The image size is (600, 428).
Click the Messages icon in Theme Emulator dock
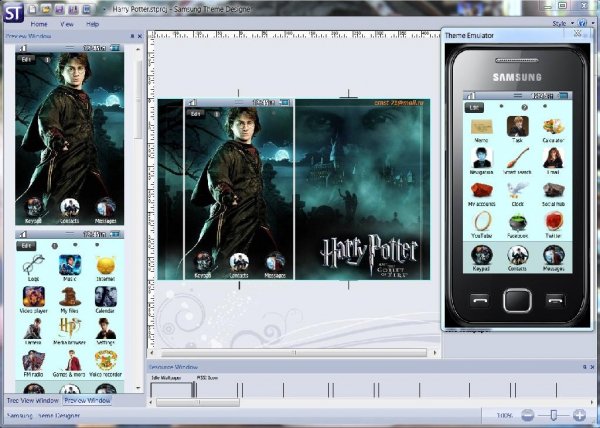click(553, 255)
